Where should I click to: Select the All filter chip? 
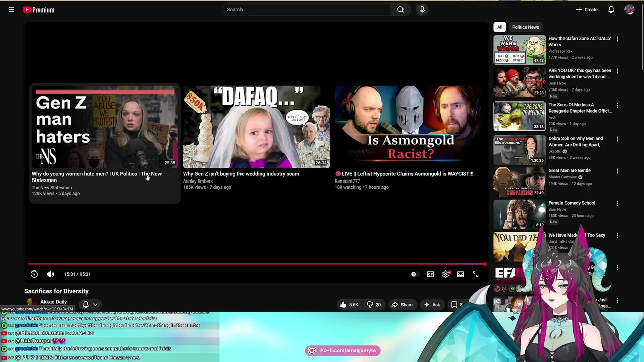(500, 27)
